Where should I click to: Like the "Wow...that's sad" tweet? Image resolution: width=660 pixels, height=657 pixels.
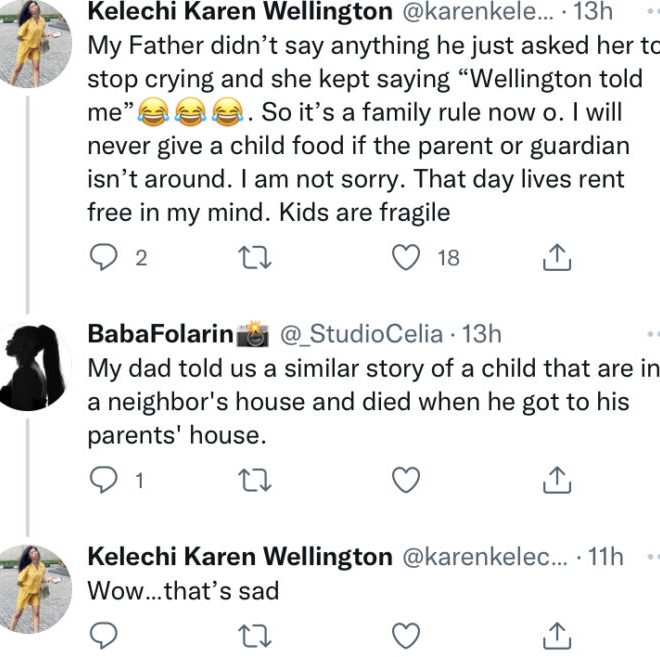coord(405,633)
